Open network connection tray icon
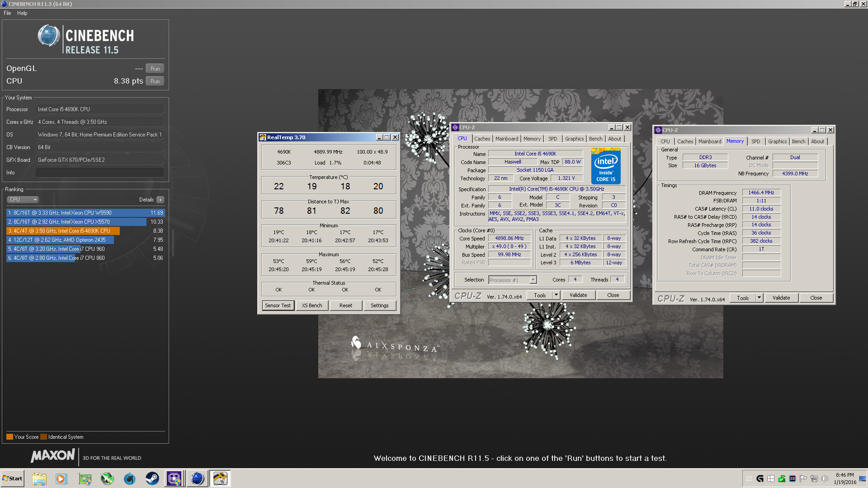Viewport: 868px width, 488px height. click(814, 479)
